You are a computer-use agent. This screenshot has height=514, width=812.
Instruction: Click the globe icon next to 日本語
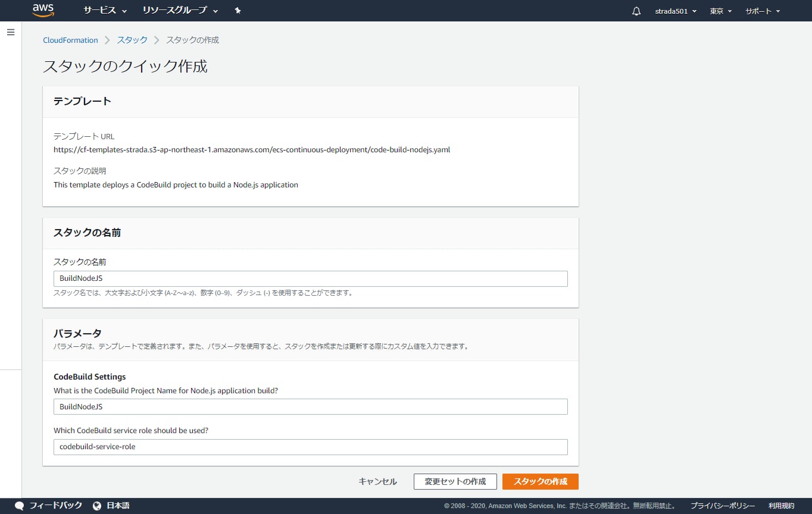[96, 505]
